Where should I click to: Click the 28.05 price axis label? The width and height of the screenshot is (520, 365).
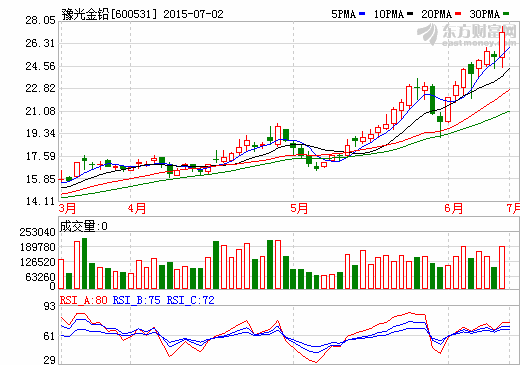point(40,20)
